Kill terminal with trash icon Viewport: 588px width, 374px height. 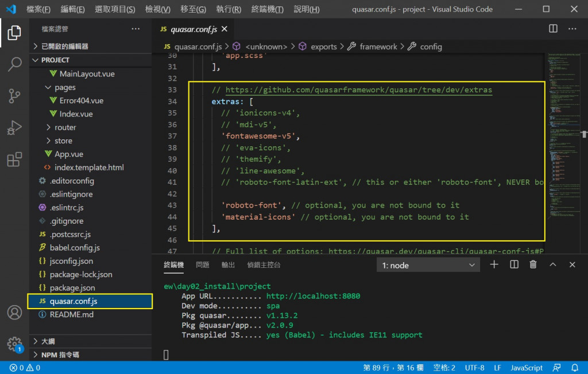tap(533, 264)
